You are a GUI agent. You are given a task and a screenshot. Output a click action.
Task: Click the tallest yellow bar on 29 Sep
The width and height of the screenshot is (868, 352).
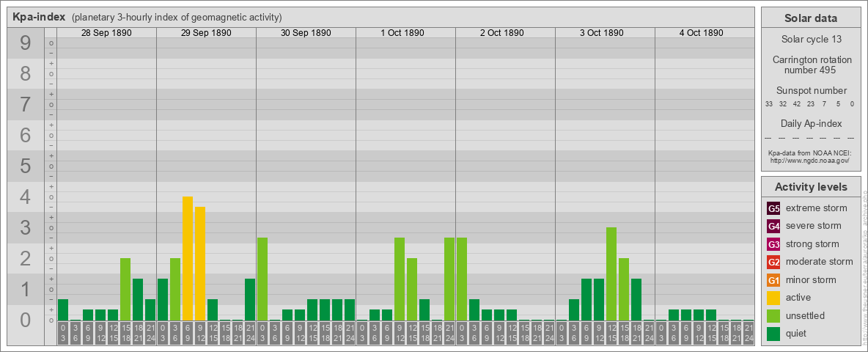(188, 258)
